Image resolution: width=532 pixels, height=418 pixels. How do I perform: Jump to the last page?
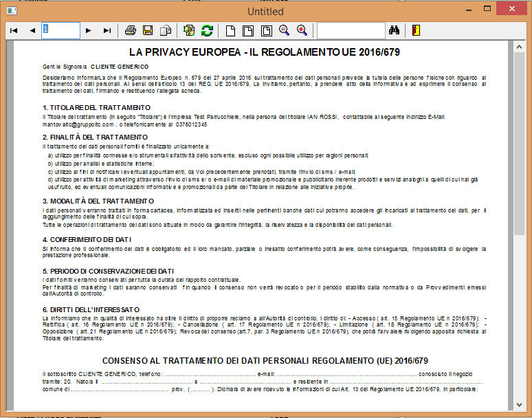click(x=107, y=31)
